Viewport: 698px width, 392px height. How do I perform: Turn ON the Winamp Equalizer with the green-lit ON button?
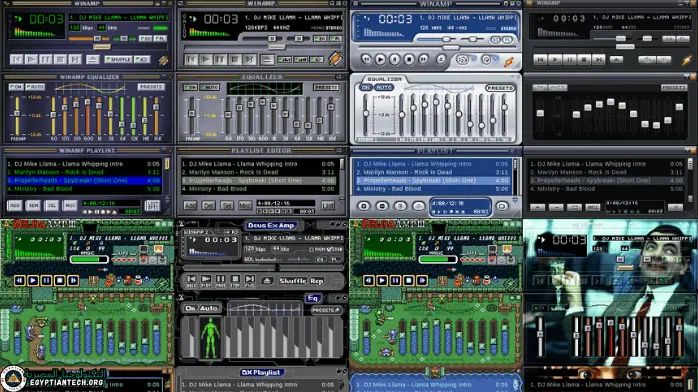tap(16, 87)
